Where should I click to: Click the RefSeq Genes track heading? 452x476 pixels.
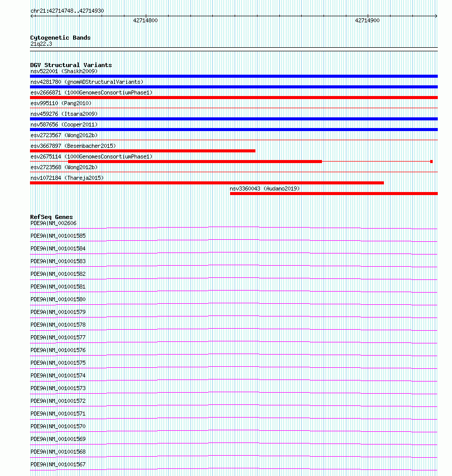52,217
